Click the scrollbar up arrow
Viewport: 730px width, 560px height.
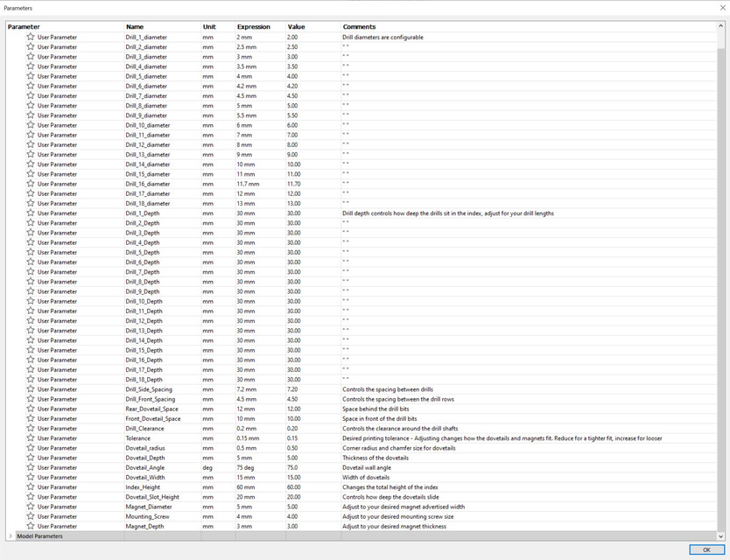(721, 26)
